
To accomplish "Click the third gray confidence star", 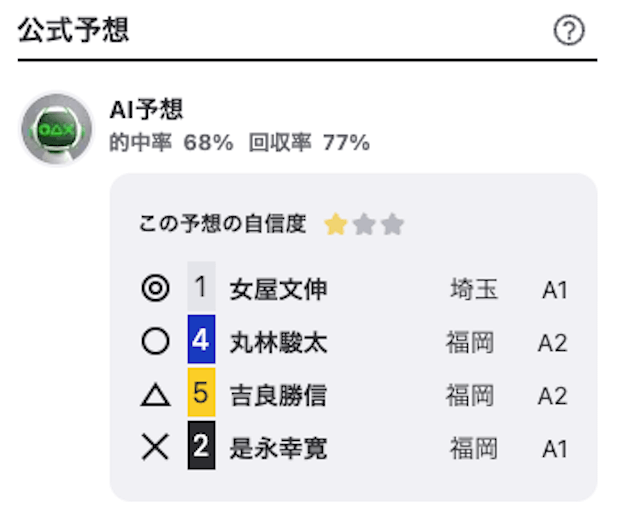I will tap(393, 224).
